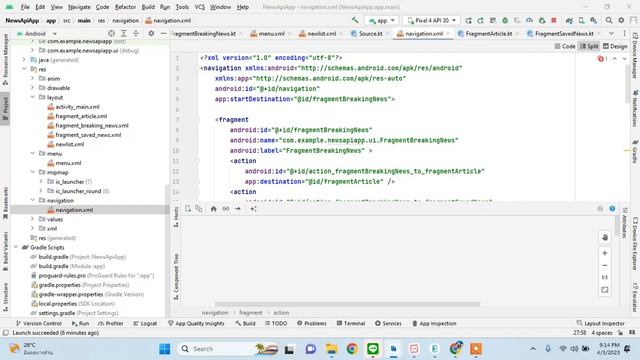This screenshot has height=360, width=640.
Task: Switch editor to Code view
Action: tap(565, 46)
